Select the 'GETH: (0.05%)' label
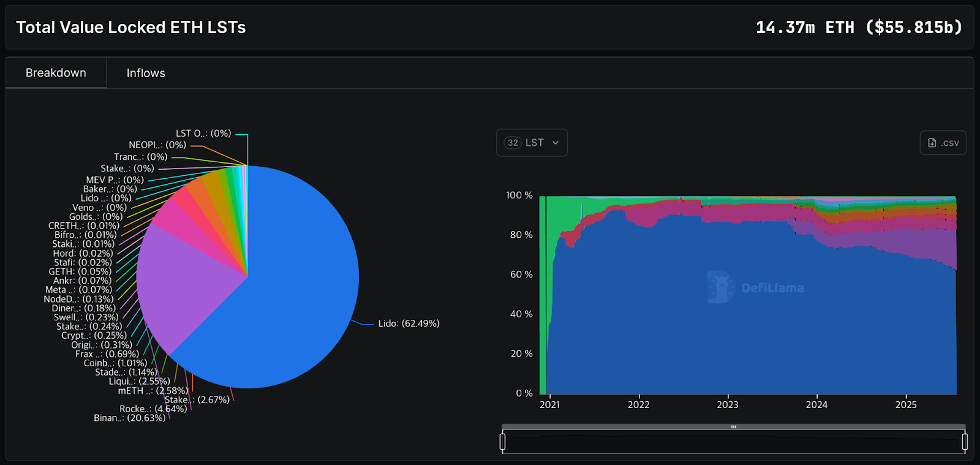This screenshot has width=980, height=465. pos(80,271)
